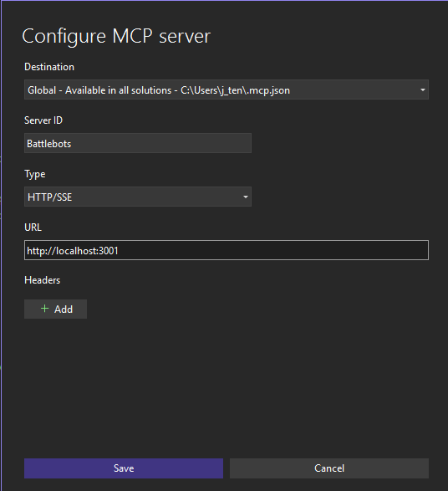Select the HTTP/SSE type combo box
Screen dimensions: 448x491
click(x=138, y=197)
